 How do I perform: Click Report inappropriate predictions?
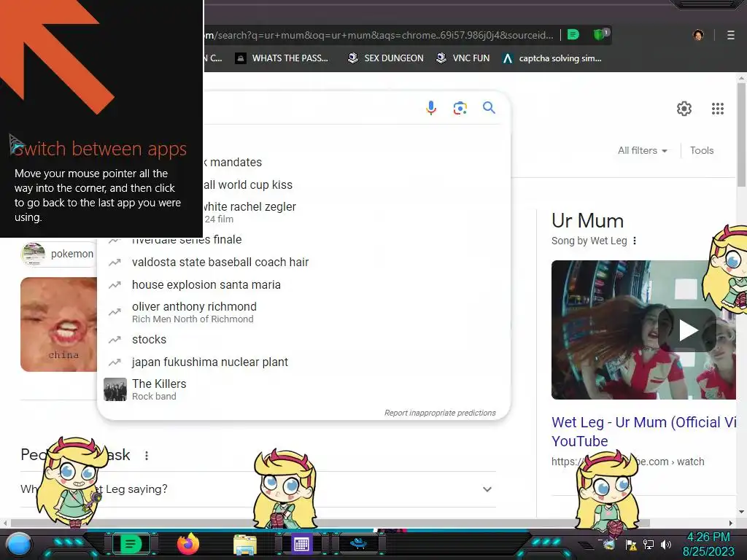tap(440, 413)
